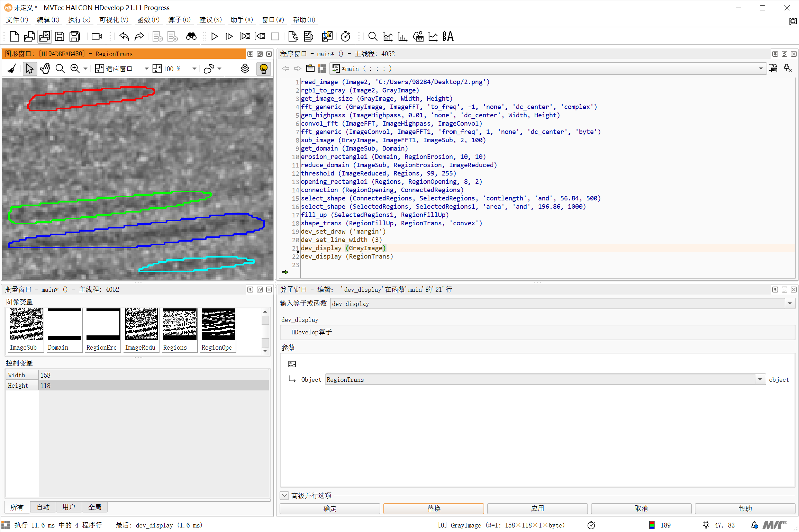Expand the ROI drawing shape dropdown
Viewport: 799px width, 532px height.
tap(219, 69)
